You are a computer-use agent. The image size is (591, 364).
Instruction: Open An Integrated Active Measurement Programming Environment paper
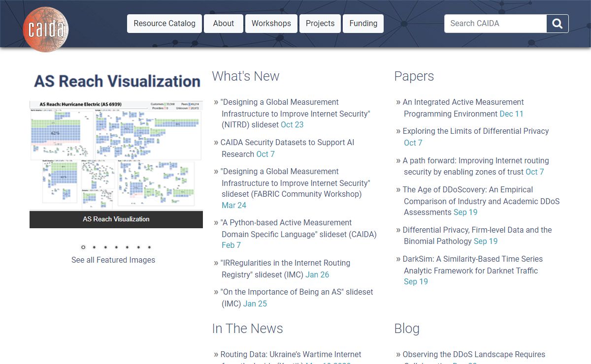pos(463,108)
